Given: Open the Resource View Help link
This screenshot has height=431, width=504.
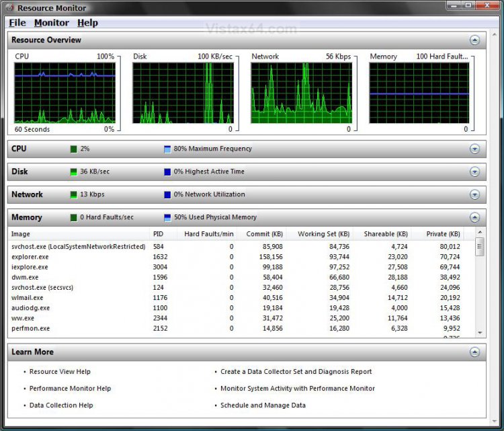Looking at the screenshot, I should pos(60,372).
